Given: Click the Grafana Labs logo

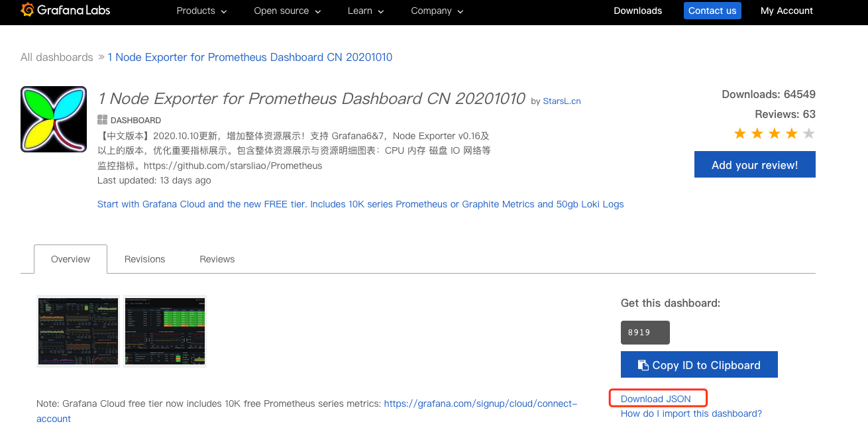Looking at the screenshot, I should (x=66, y=11).
